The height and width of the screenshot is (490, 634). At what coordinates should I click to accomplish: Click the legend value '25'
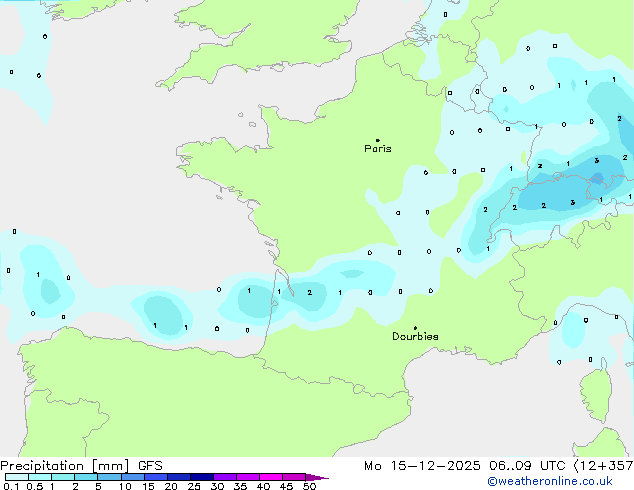[194, 486]
